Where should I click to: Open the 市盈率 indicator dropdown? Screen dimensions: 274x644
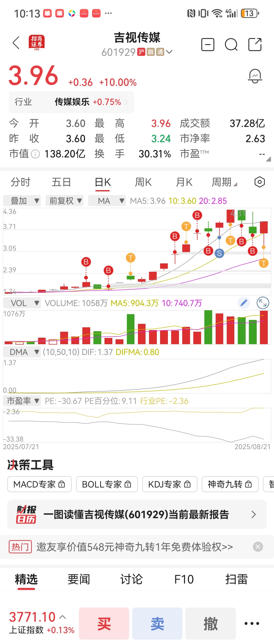coord(22,401)
